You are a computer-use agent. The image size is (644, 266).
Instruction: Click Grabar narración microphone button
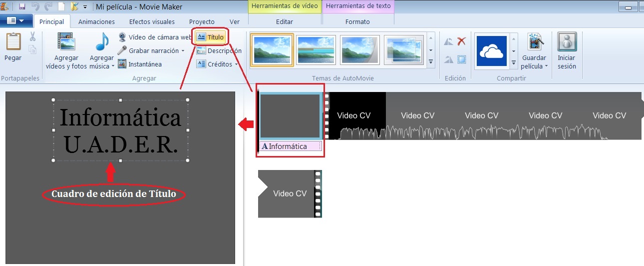click(148, 50)
